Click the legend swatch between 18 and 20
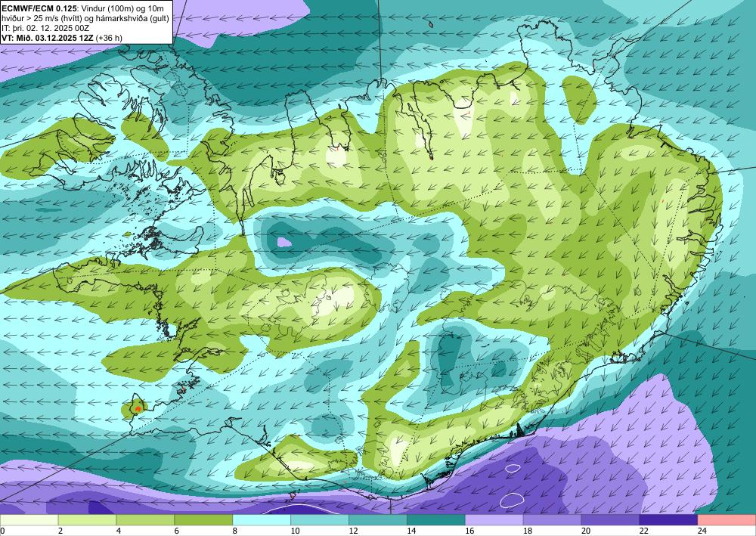This screenshot has height=536, width=756. pyautogui.click(x=552, y=520)
